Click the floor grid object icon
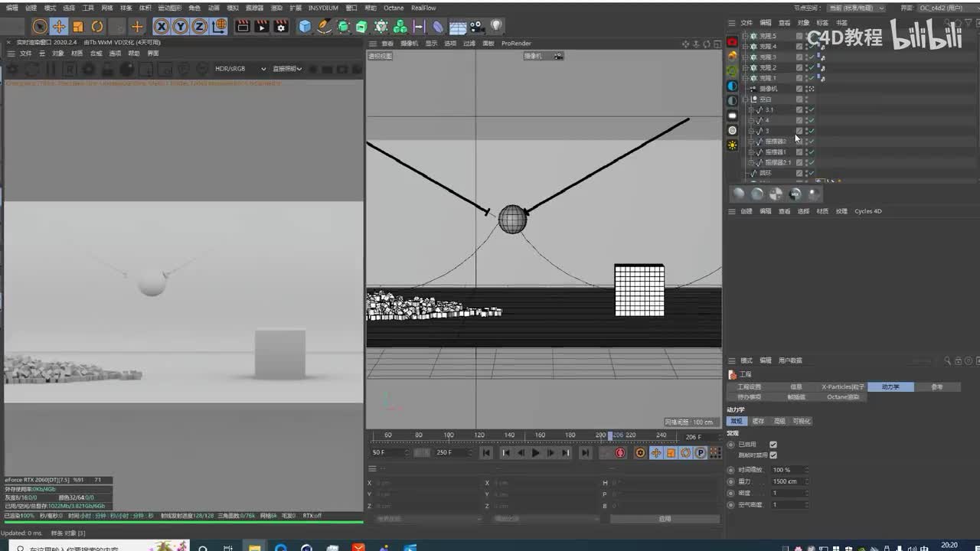This screenshot has width=980, height=551. [458, 27]
